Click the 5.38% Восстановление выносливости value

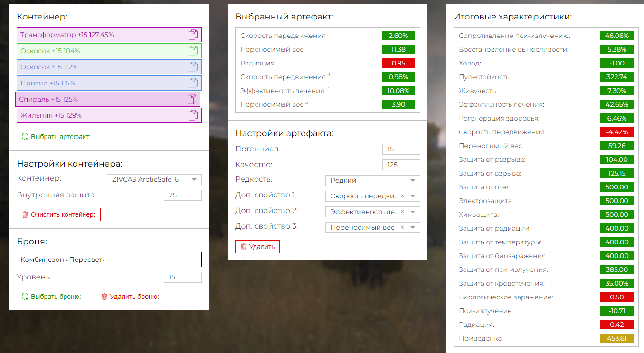pyautogui.click(x=617, y=49)
